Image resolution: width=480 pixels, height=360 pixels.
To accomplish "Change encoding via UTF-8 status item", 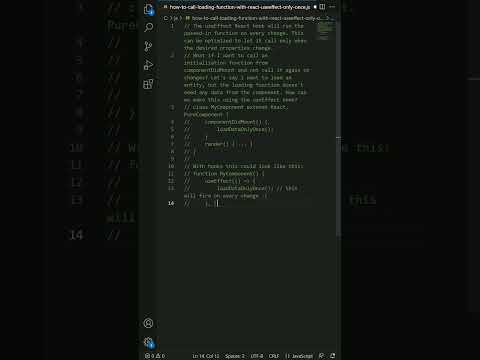I will tap(257, 356).
